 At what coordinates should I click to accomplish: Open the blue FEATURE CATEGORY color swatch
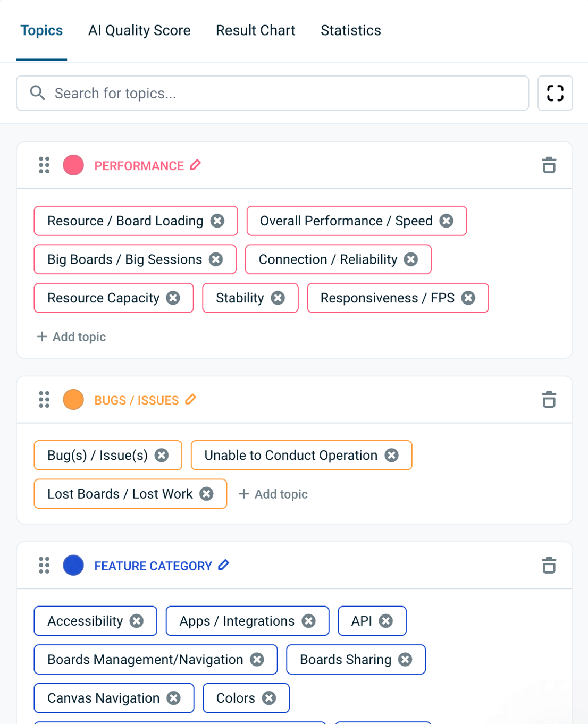point(73,565)
